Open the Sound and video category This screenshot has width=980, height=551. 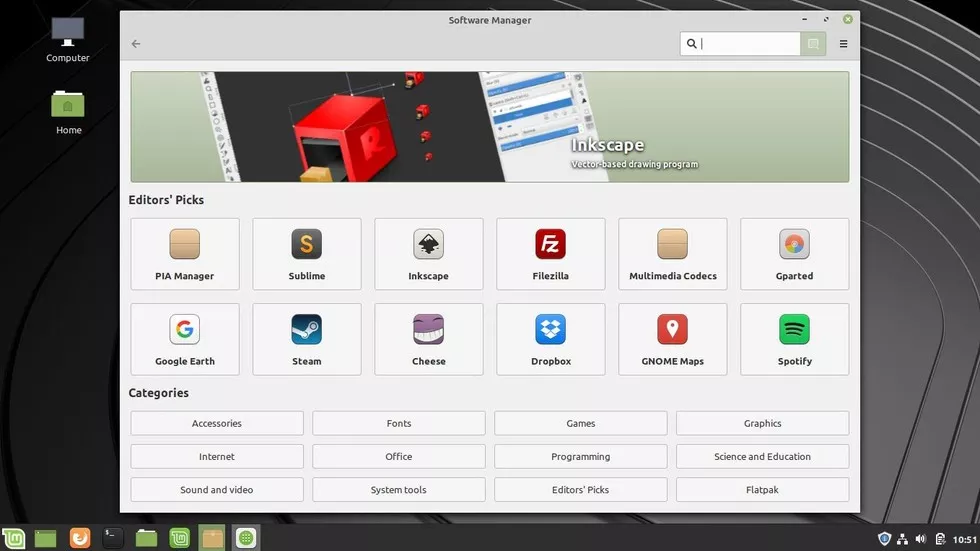click(x=217, y=490)
